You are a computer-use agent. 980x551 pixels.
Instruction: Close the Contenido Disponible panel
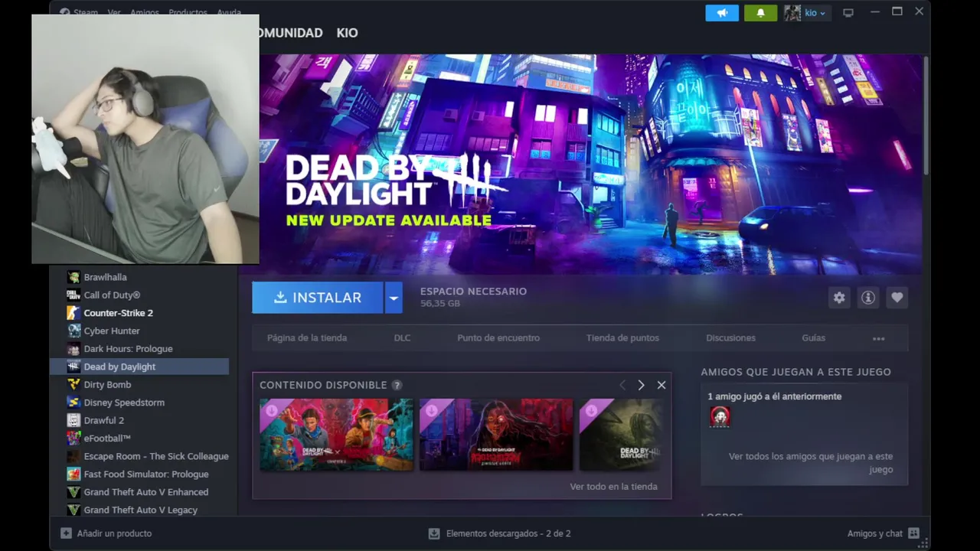[661, 385]
